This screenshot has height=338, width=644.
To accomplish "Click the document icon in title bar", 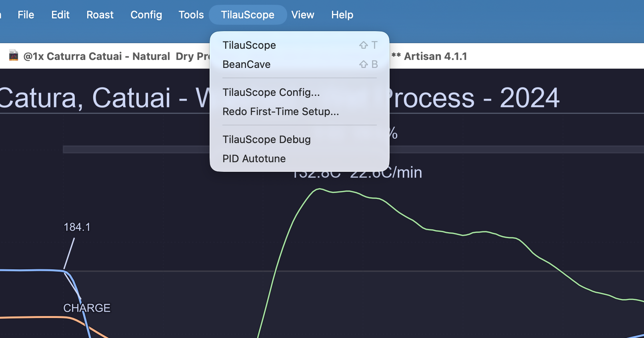I will pyautogui.click(x=14, y=56).
